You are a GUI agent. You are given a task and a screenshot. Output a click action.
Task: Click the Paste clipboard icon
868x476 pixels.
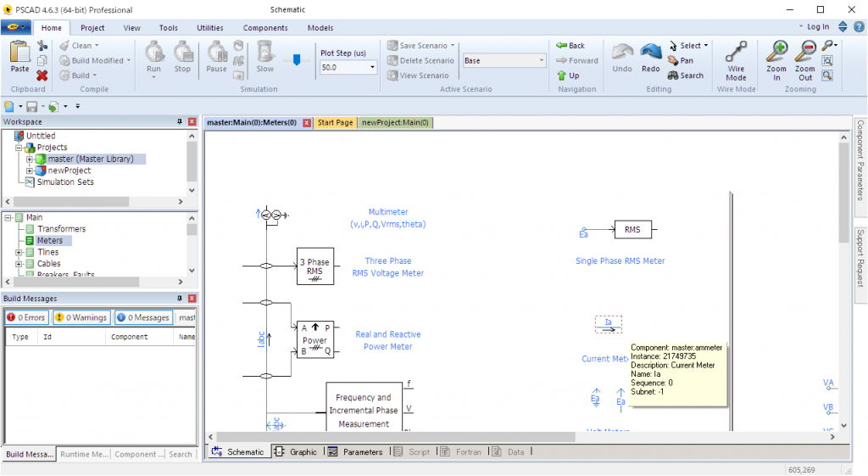(19, 55)
